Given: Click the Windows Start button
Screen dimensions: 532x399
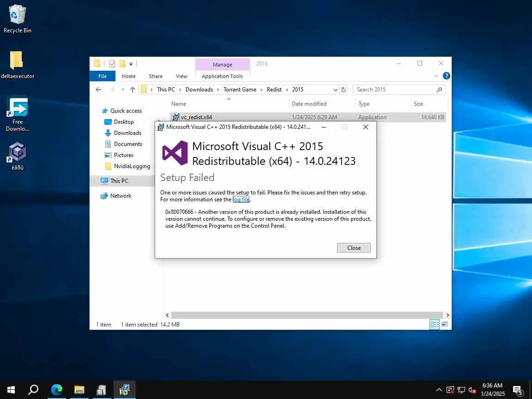Looking at the screenshot, I should (11, 389).
